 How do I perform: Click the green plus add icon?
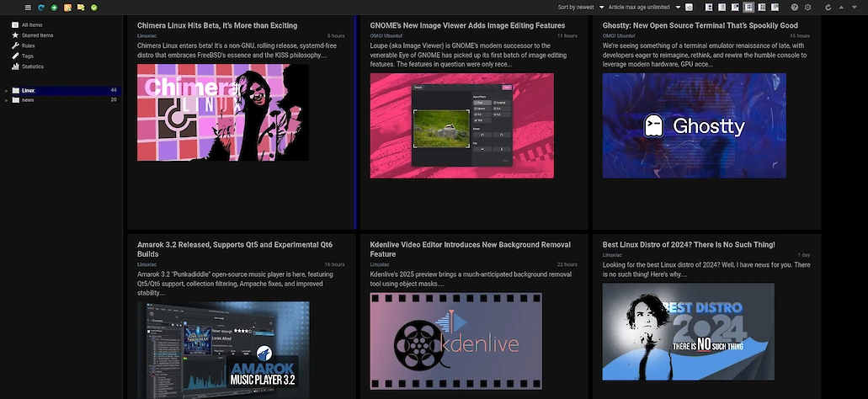click(x=54, y=8)
